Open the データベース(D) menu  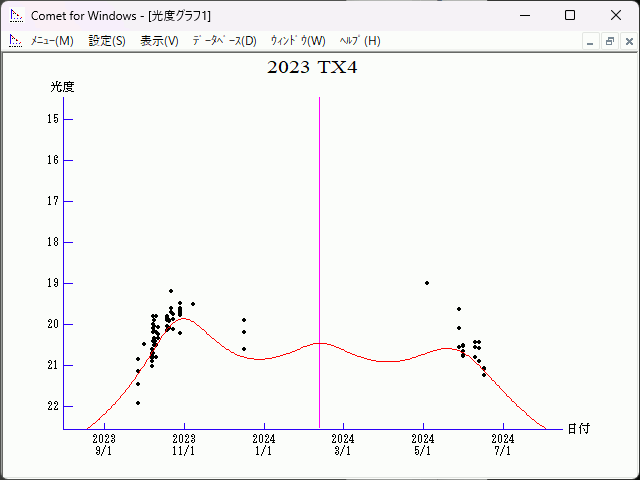(224, 41)
